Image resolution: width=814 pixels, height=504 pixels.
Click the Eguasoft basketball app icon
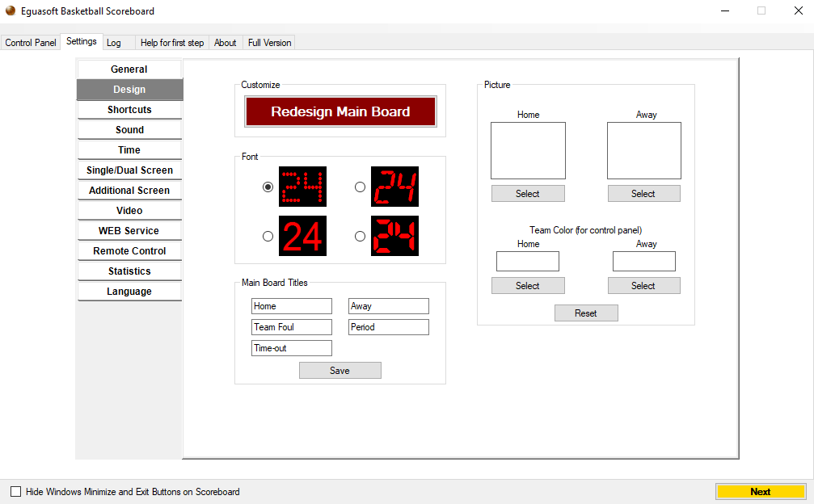[x=11, y=10]
